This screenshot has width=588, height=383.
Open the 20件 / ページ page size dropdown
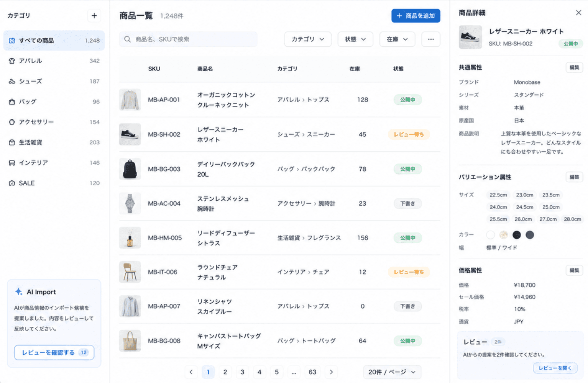click(x=392, y=372)
